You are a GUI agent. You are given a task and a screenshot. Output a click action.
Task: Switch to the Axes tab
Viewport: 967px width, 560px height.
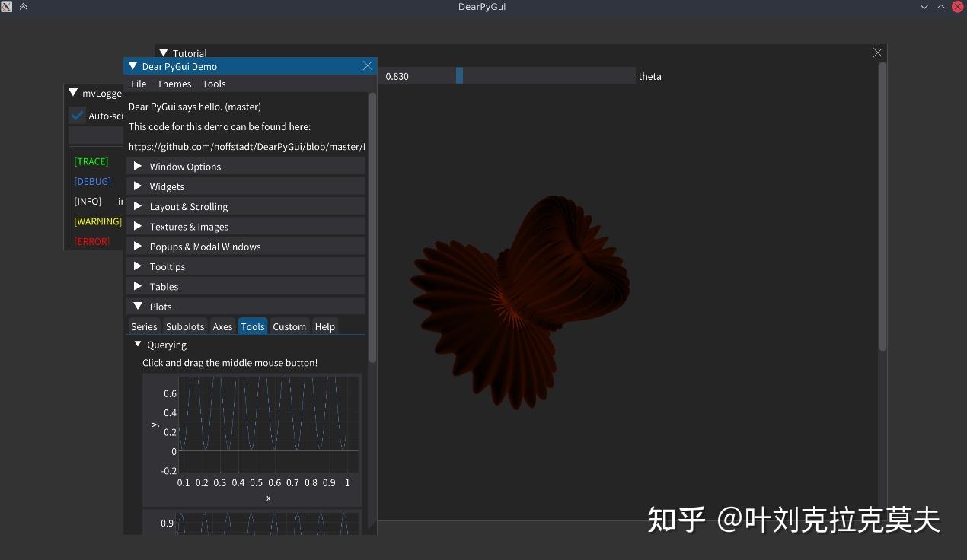(x=222, y=326)
